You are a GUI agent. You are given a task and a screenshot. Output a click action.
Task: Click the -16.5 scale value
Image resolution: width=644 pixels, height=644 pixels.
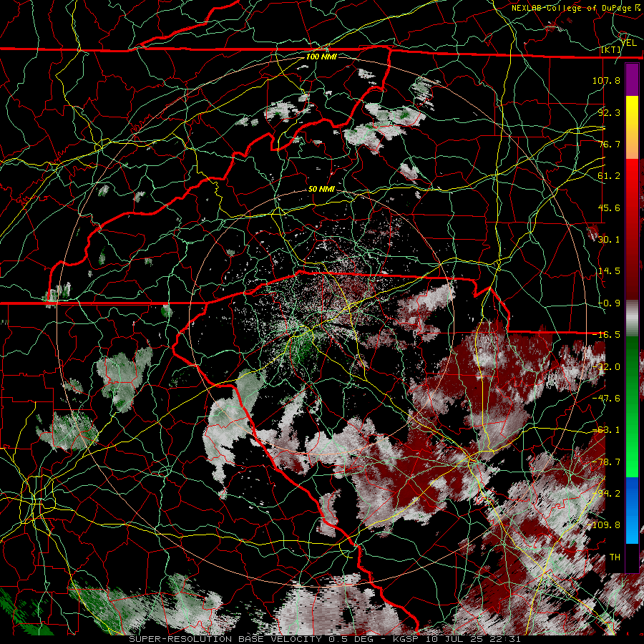click(x=606, y=335)
